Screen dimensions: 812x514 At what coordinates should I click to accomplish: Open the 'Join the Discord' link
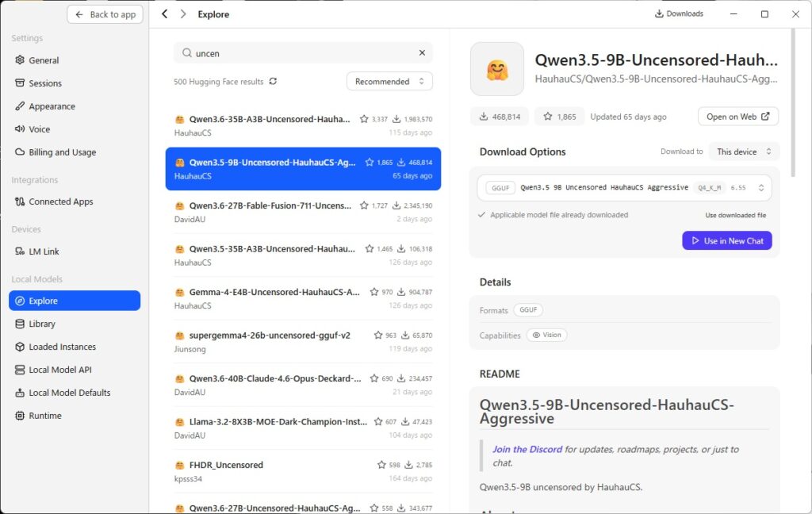(x=527, y=449)
